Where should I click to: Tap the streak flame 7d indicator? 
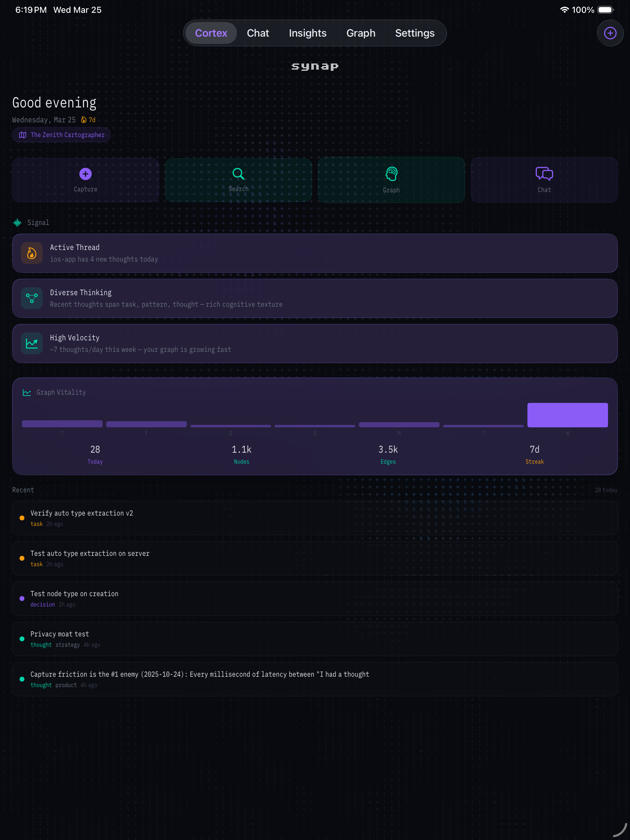[88, 120]
